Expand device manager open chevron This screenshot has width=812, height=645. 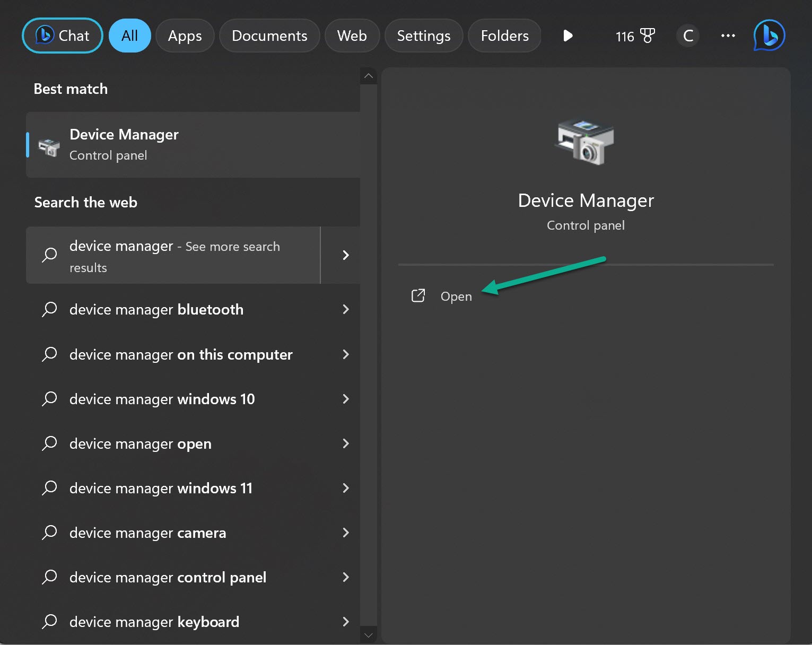346,443
